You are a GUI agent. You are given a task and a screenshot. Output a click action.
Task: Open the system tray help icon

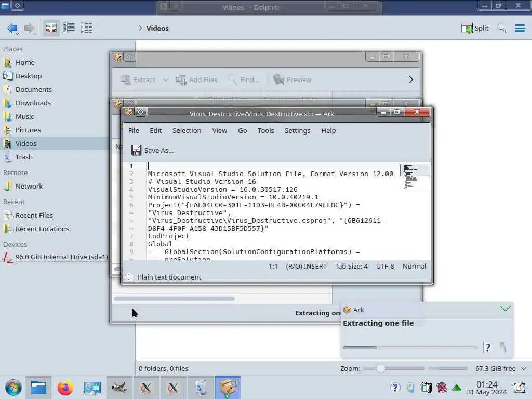(x=395, y=388)
